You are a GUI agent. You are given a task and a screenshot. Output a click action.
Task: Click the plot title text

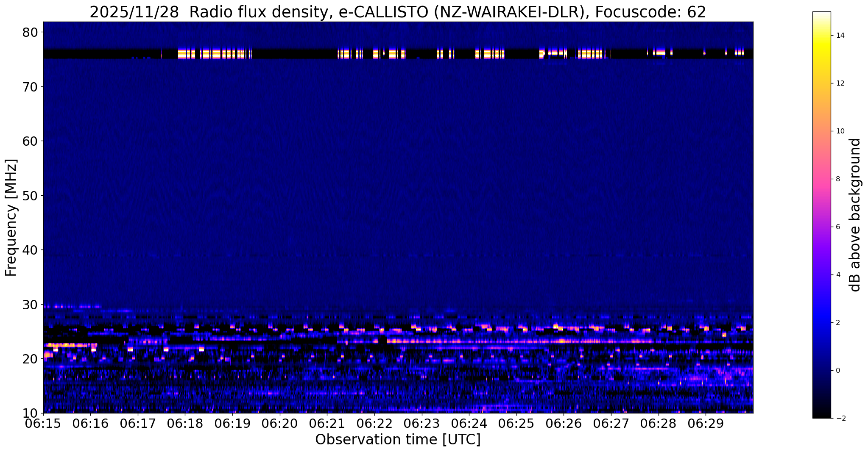click(x=398, y=12)
